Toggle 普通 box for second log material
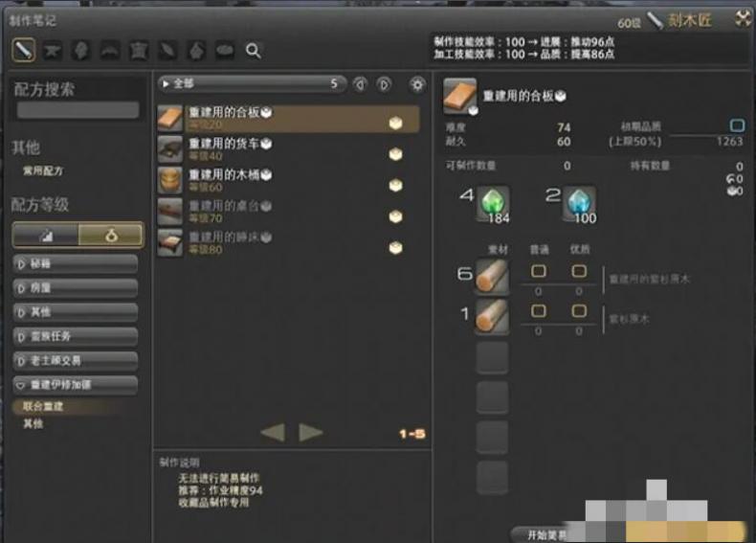The width and height of the screenshot is (756, 543). click(x=539, y=310)
